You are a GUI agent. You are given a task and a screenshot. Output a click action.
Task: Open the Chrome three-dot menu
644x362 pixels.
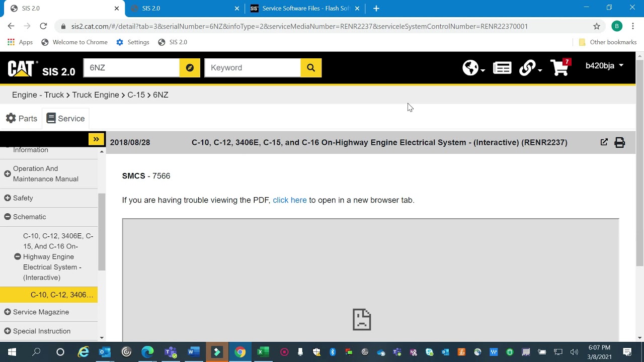633,26
